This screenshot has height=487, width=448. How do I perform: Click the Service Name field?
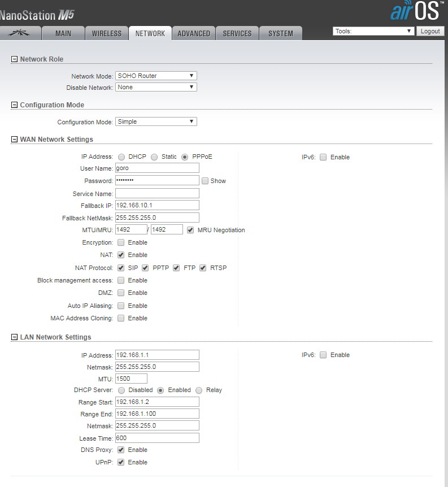[x=157, y=193]
